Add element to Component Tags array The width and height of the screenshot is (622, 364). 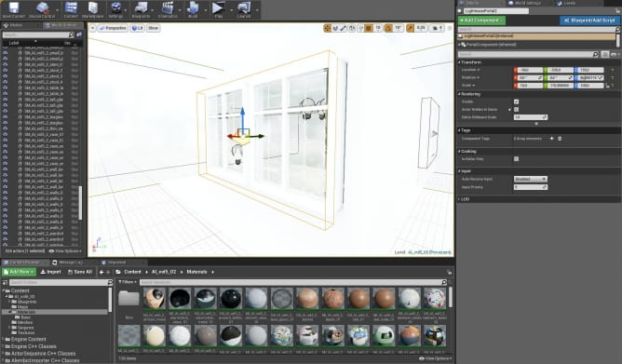click(551, 139)
